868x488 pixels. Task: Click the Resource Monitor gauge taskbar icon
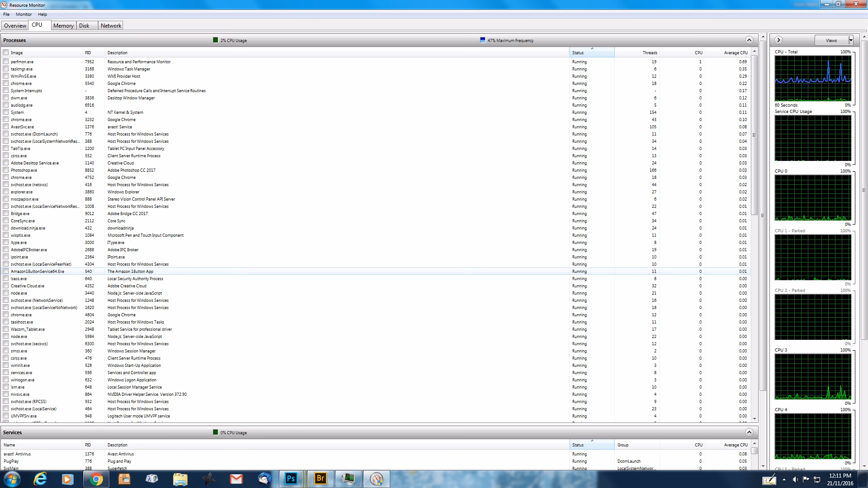click(x=377, y=479)
